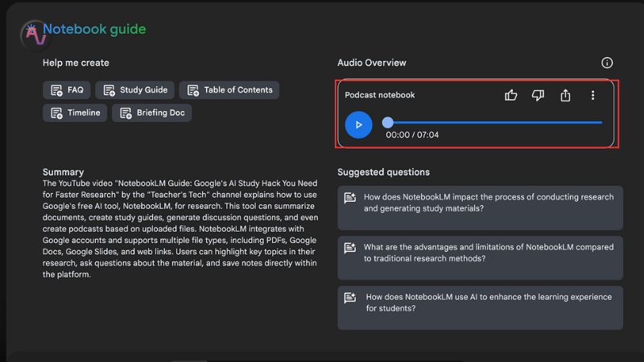Ask how NotebookLM impacts conducting research
Viewport: 644px width, 362px height.
click(480, 208)
